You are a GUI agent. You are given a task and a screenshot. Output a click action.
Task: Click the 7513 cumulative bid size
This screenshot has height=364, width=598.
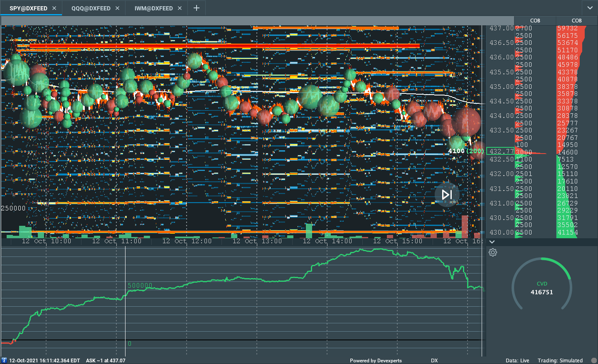(565, 159)
